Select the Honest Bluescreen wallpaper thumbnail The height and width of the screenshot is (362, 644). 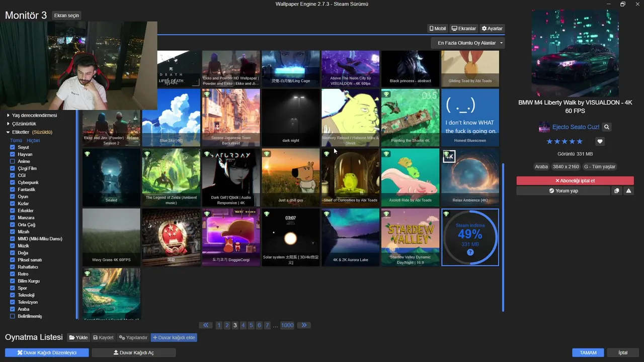(x=470, y=118)
